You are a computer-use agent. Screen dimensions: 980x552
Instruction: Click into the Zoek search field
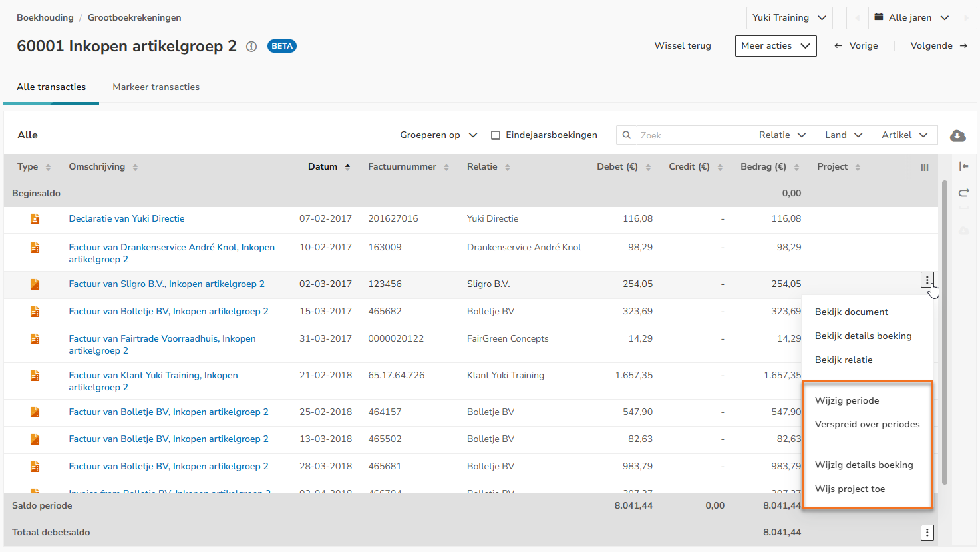(x=692, y=135)
